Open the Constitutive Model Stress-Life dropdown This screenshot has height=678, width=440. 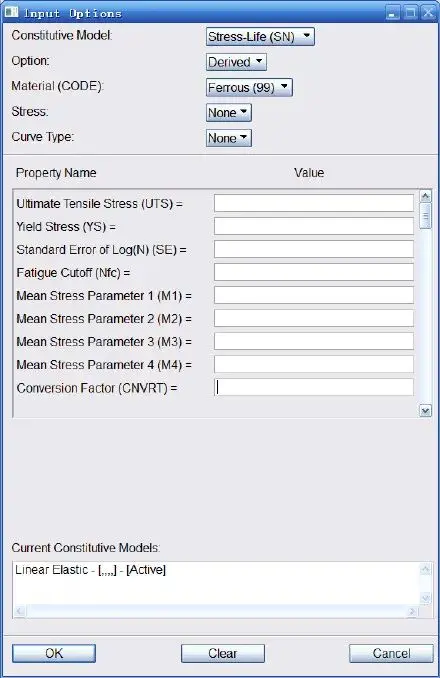[260, 37]
